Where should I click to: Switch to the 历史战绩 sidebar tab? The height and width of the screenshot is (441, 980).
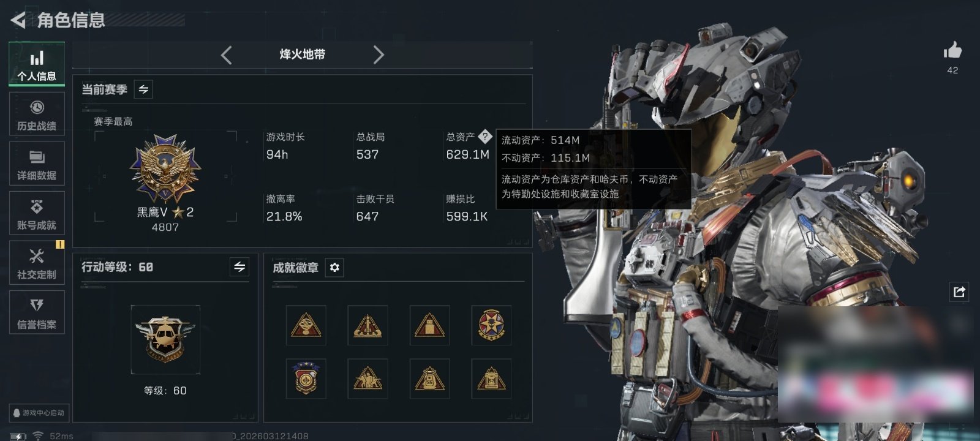click(37, 115)
